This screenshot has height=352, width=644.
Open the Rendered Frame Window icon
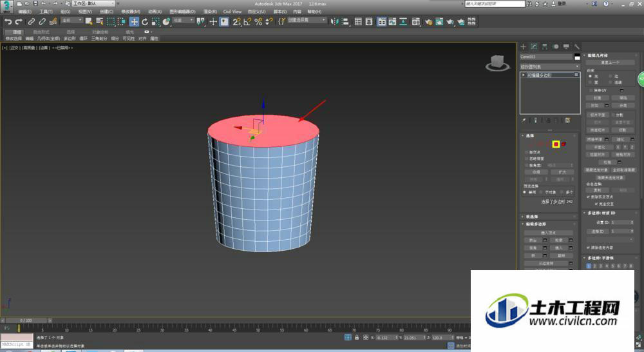point(439,22)
